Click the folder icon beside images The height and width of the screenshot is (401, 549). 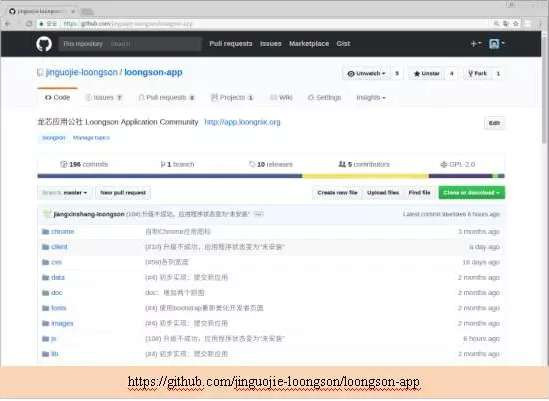(x=45, y=324)
